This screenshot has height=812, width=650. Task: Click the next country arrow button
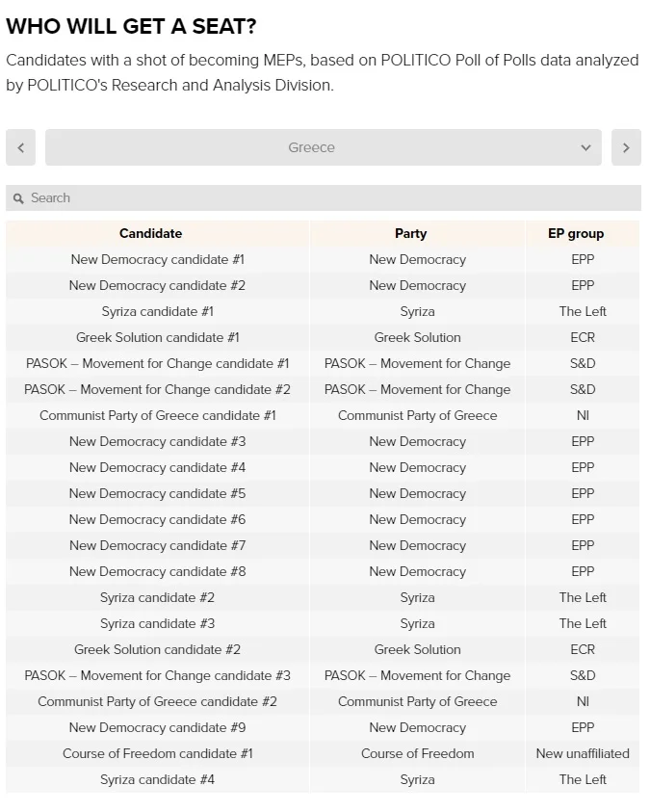[x=626, y=147]
